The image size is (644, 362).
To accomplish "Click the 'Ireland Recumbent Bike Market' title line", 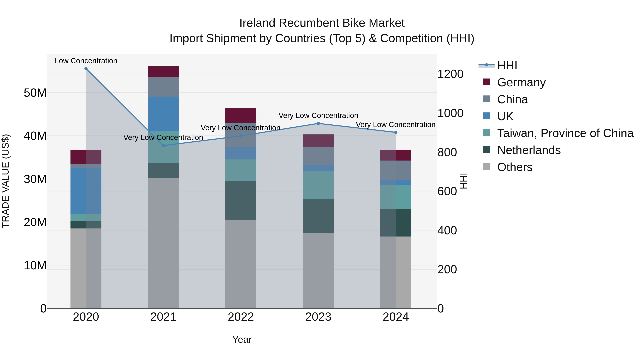I will 322,23.
